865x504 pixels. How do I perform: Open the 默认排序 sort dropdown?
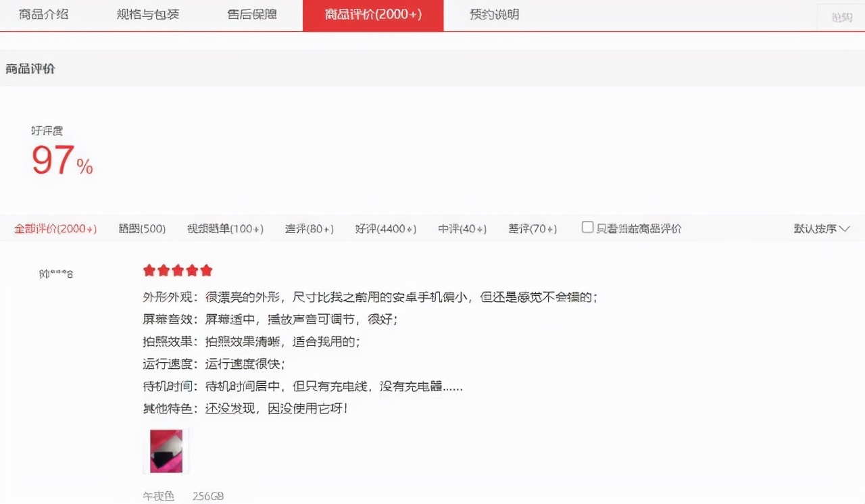814,228
